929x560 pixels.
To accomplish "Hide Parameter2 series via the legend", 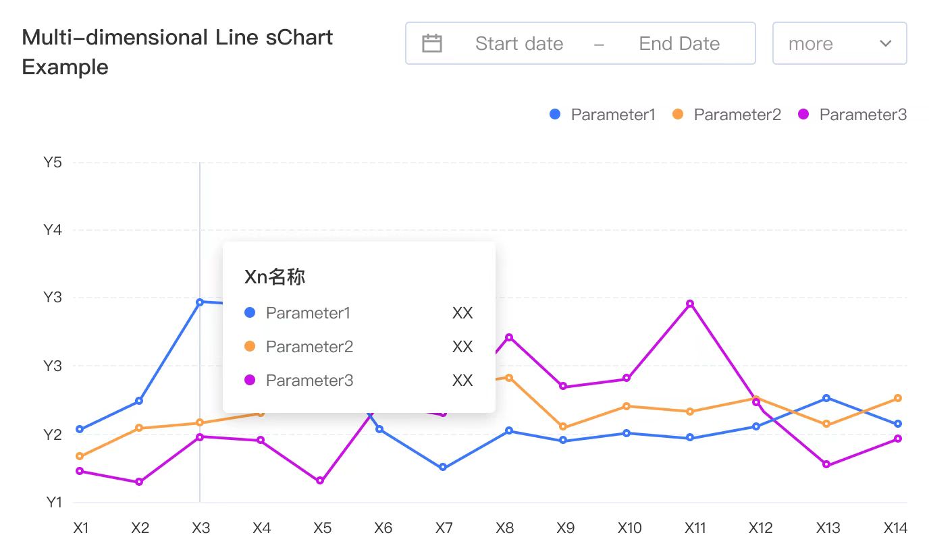I will coord(726,115).
